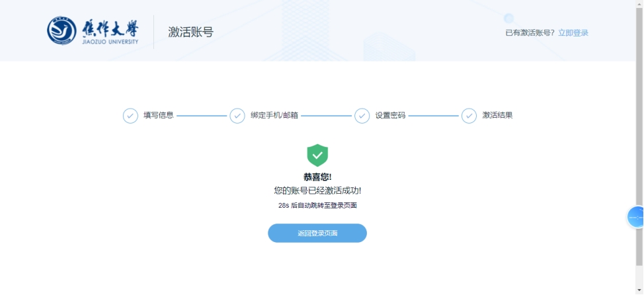Select the 激活结果 step label

[497, 116]
